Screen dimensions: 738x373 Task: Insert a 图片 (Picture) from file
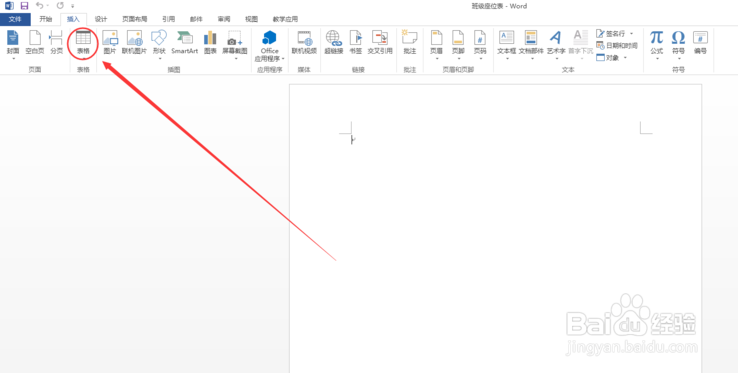pyautogui.click(x=110, y=42)
